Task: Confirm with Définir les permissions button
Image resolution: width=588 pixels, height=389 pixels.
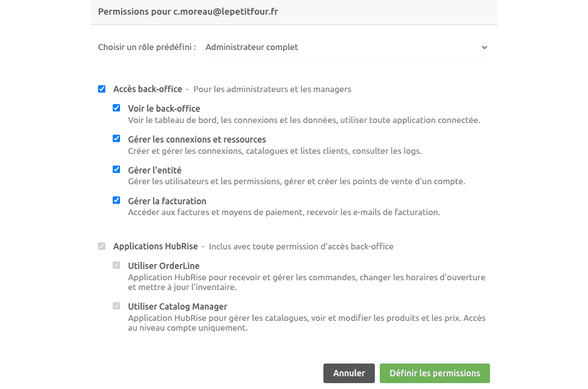Action: pyautogui.click(x=435, y=373)
